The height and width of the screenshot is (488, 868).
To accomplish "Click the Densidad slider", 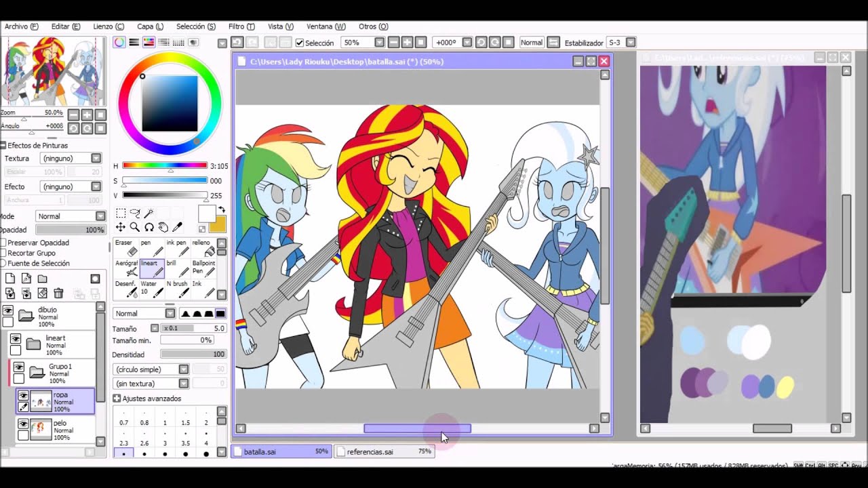I will point(193,354).
